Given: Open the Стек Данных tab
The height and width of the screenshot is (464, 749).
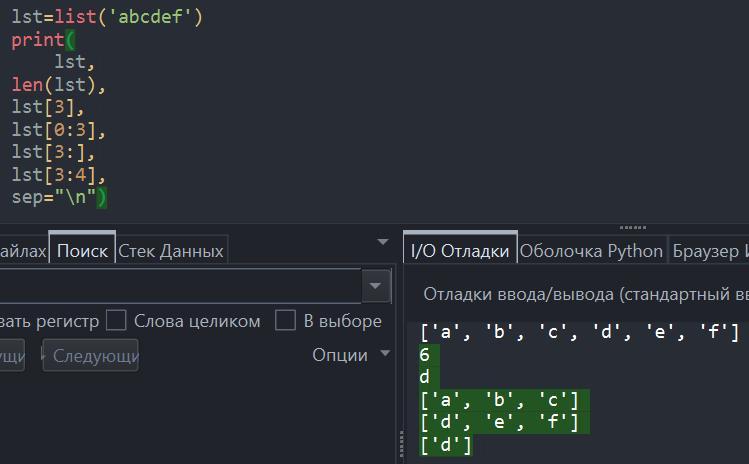Looking at the screenshot, I should tap(171, 251).
